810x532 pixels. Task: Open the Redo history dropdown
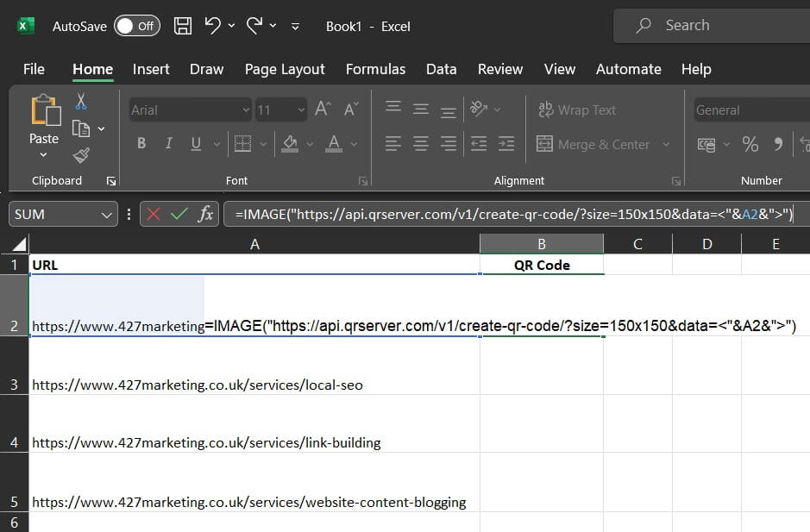point(273,25)
